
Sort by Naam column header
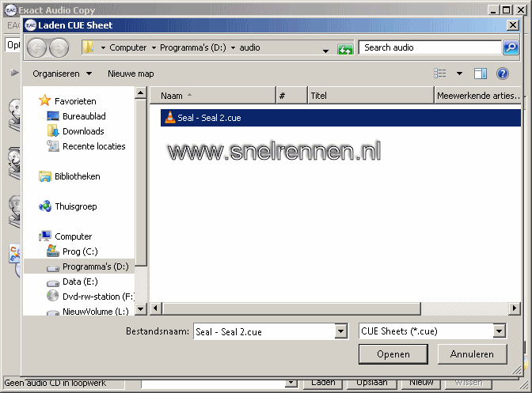213,96
